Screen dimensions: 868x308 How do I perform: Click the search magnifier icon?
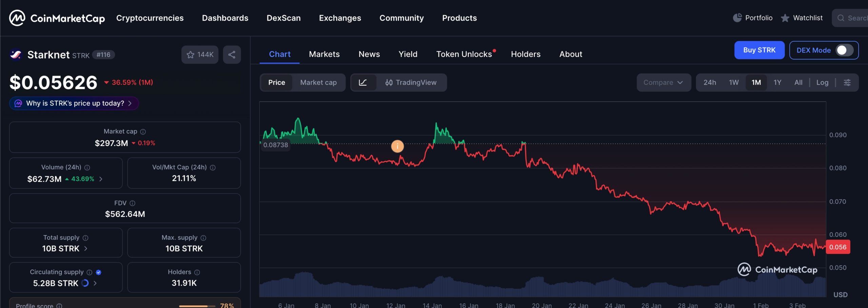(x=841, y=18)
